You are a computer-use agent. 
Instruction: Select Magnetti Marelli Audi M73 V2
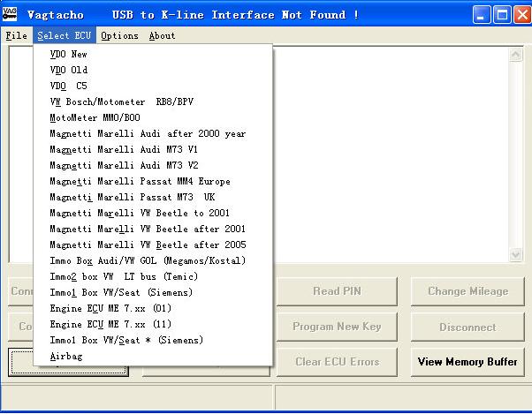click(153, 166)
